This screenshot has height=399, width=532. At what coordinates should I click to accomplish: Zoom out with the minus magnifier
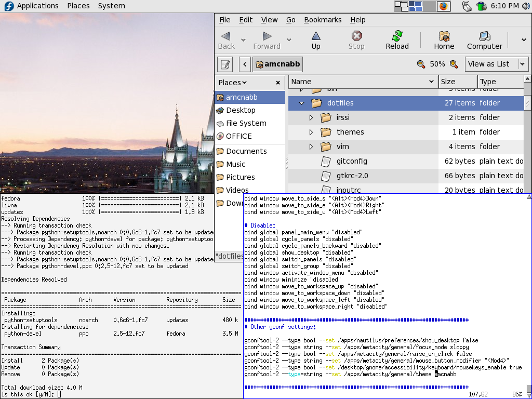(421, 64)
